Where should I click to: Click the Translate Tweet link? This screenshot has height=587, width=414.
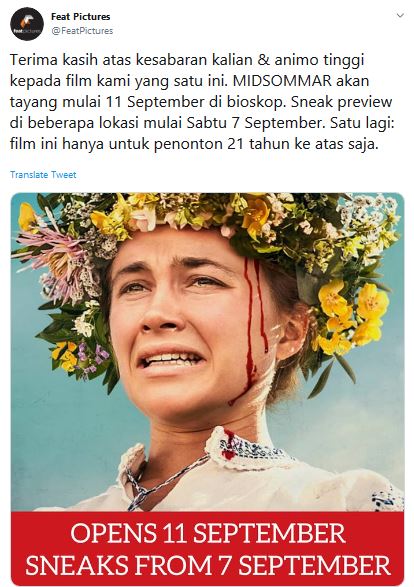[43, 174]
